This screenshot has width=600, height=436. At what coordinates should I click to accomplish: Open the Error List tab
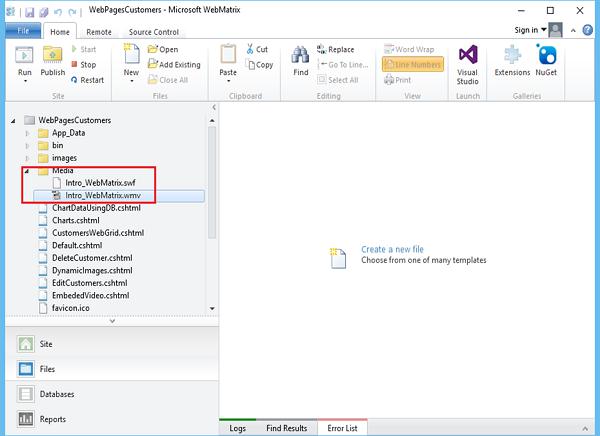[342, 428]
